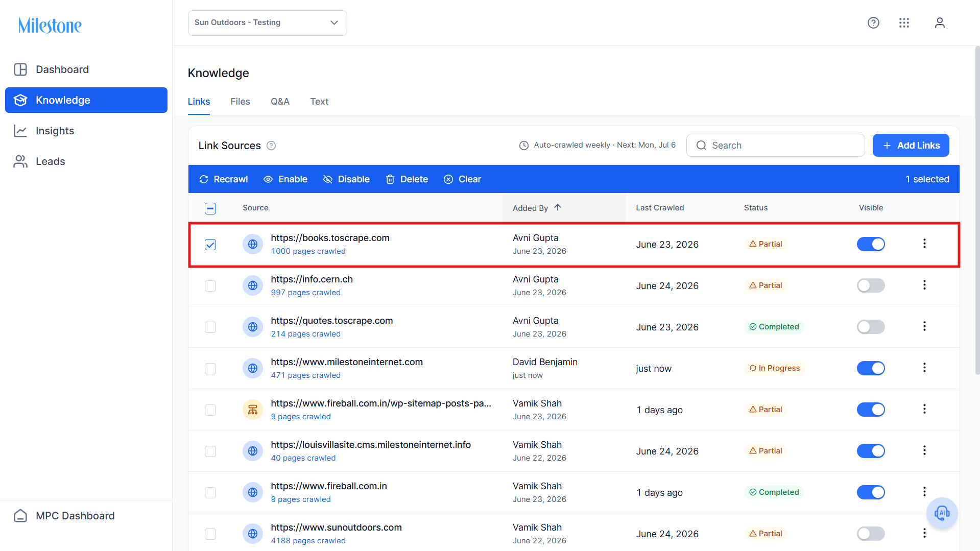Check the www.milestoneinternet.com row checkbox
The image size is (980, 551).
pos(210,369)
